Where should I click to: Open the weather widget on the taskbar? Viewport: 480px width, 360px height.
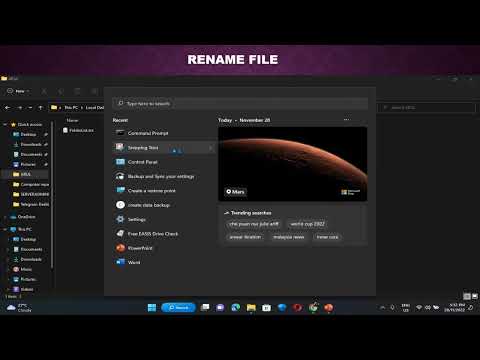click(19, 307)
